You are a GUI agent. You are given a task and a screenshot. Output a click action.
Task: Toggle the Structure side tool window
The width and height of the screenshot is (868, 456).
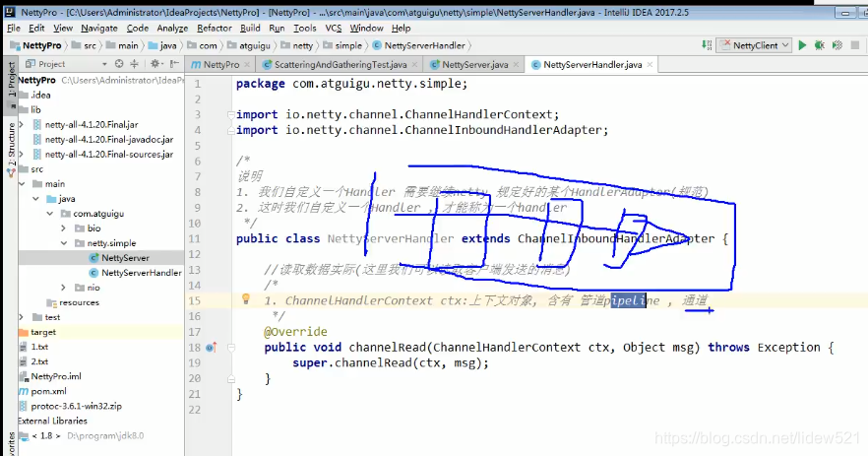click(x=11, y=149)
